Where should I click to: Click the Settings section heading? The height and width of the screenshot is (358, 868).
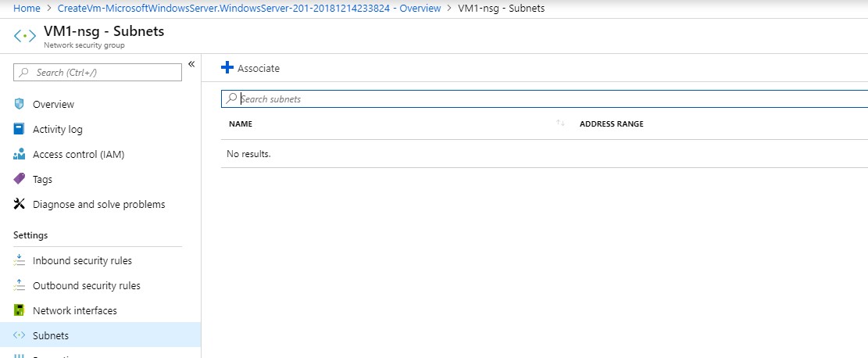coord(30,235)
